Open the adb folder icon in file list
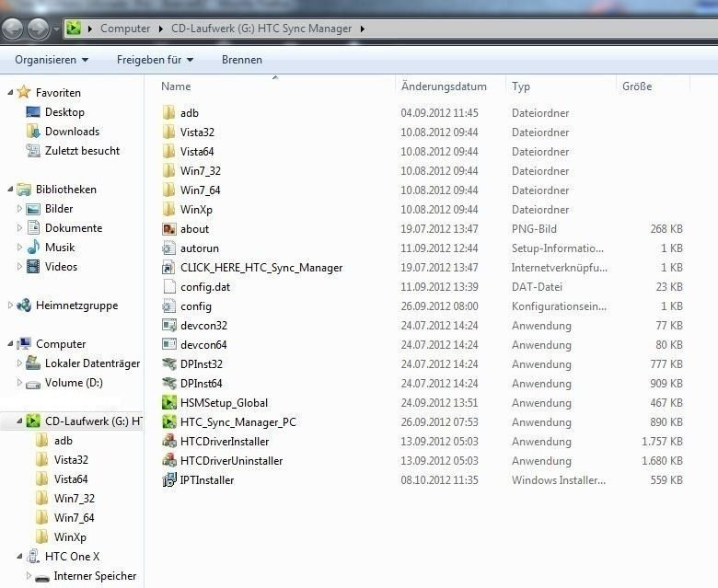This screenshot has height=588, width=718. coord(168,113)
